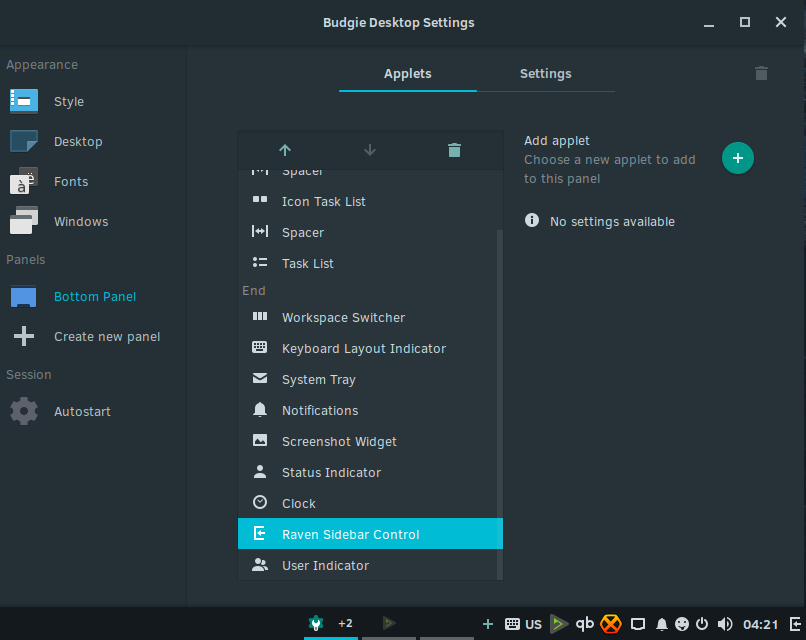Click orange X tray icon
Screen dimensions: 806x640
click(x=611, y=624)
